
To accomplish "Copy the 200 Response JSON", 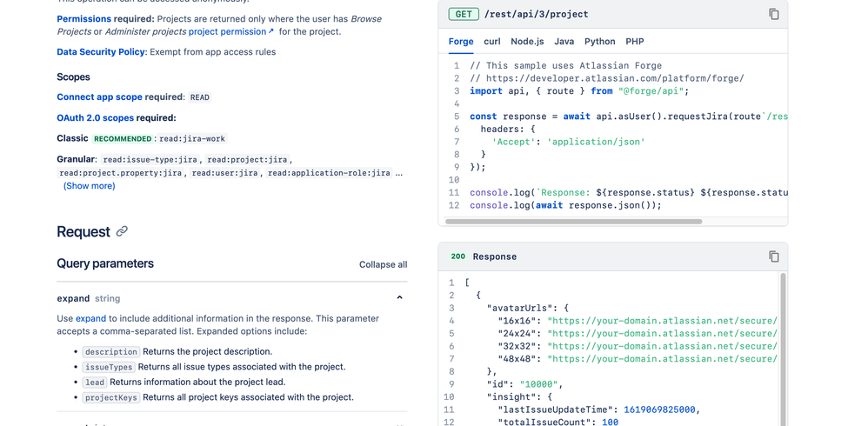I will tap(774, 256).
